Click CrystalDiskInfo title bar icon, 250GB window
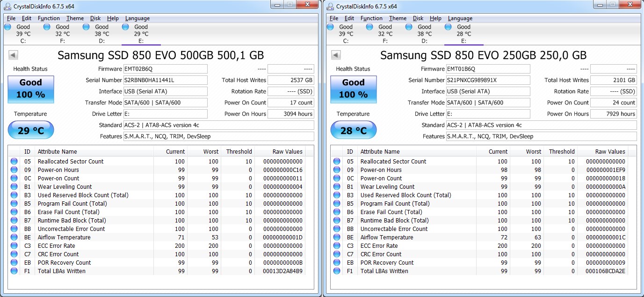 tap(330, 6)
